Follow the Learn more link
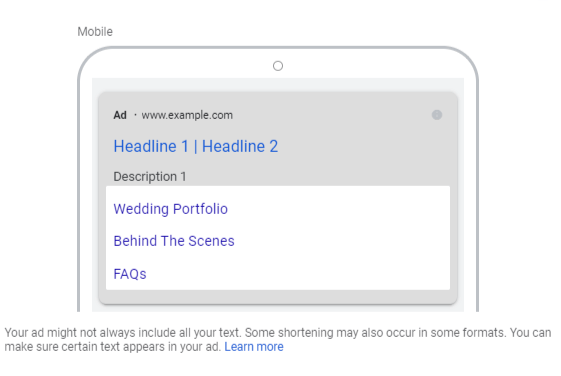This screenshot has width=561, height=376. pyautogui.click(x=254, y=347)
